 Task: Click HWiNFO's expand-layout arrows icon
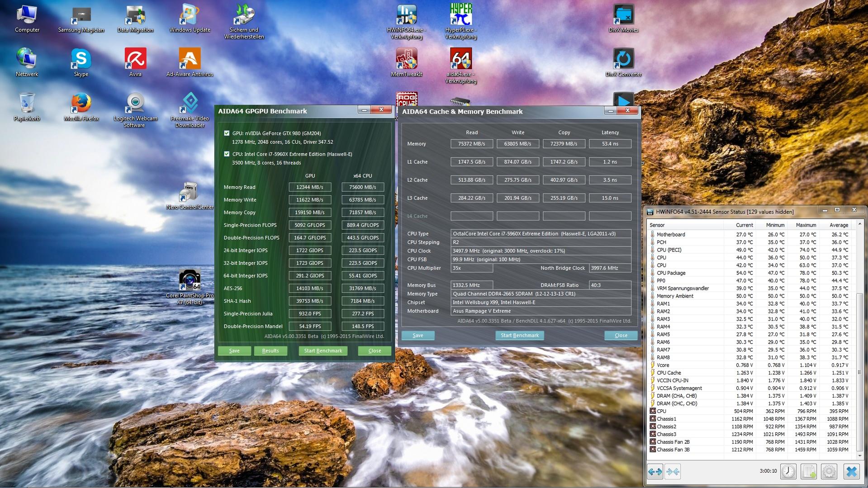tap(655, 472)
